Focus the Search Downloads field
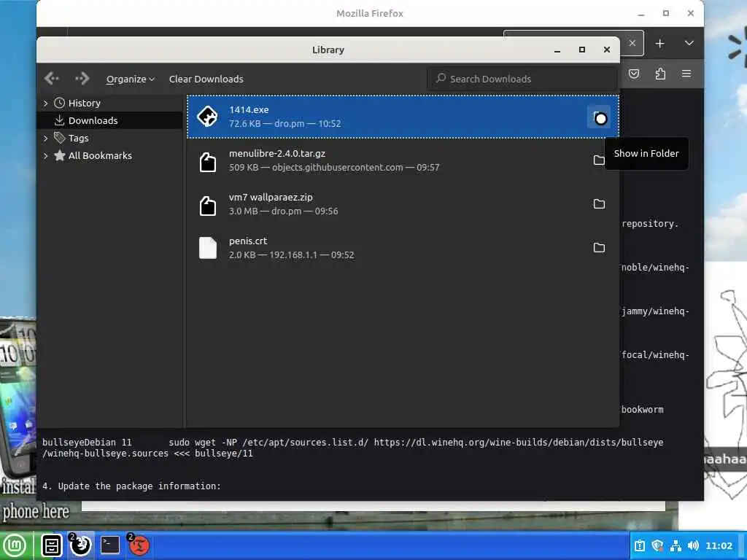This screenshot has width=747, height=560. tap(522, 79)
